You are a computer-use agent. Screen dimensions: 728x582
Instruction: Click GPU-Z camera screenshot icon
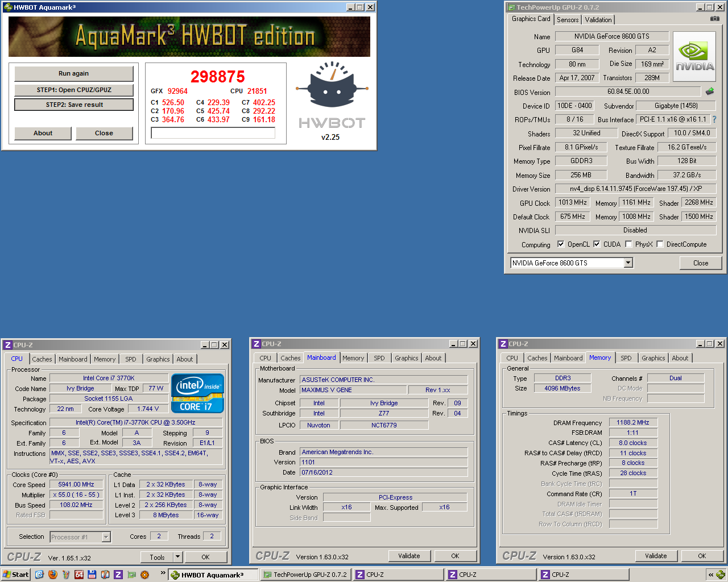[715, 19]
